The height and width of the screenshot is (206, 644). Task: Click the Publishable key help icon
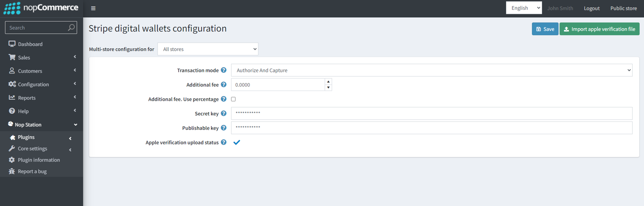tap(223, 128)
